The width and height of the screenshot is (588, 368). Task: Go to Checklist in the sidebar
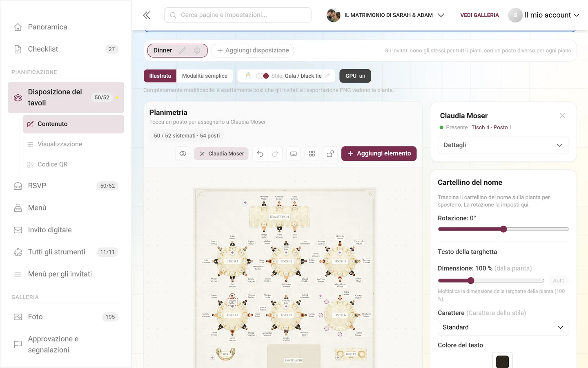pos(66,49)
